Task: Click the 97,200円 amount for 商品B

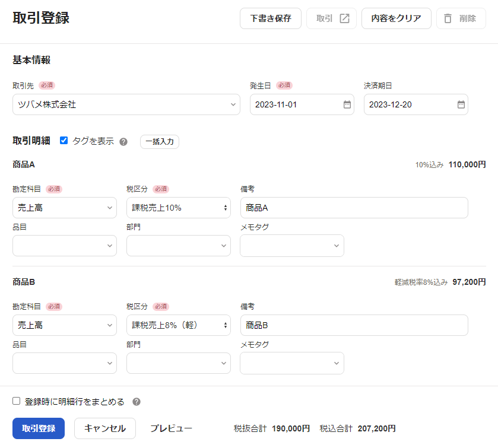Action: 469,282
